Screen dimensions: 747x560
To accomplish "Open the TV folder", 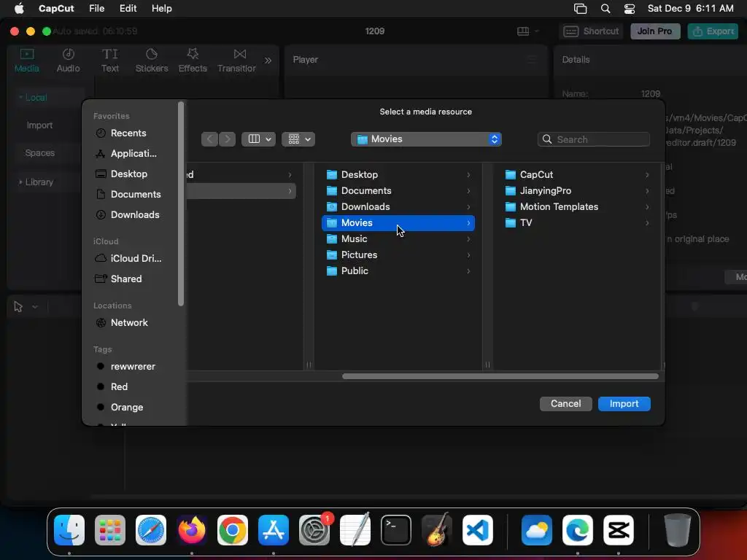I will pyautogui.click(x=577, y=223).
